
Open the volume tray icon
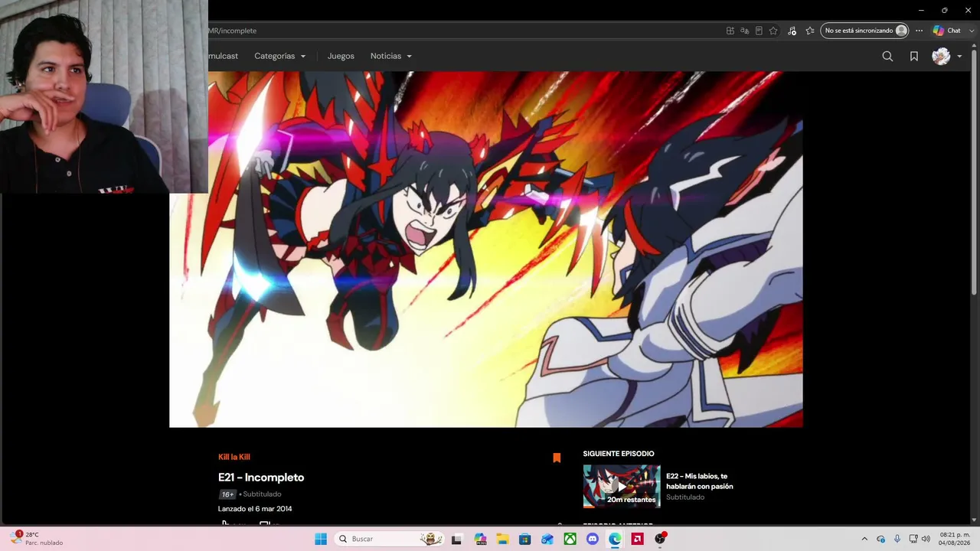pyautogui.click(x=926, y=539)
